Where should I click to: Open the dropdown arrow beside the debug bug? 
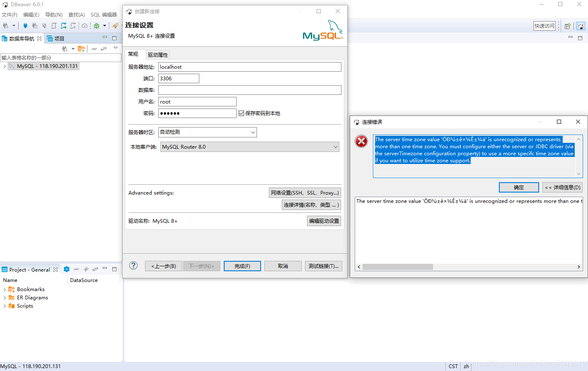pyautogui.click(x=104, y=26)
